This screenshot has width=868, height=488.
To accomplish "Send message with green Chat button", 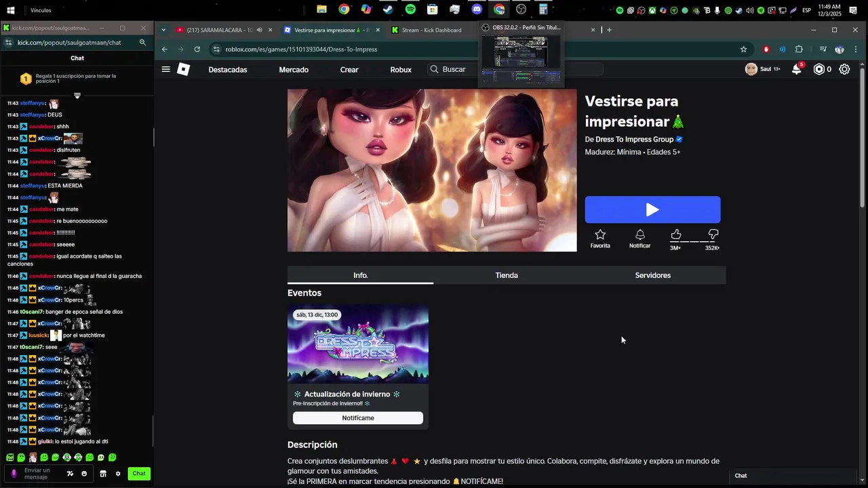I will pos(139,474).
